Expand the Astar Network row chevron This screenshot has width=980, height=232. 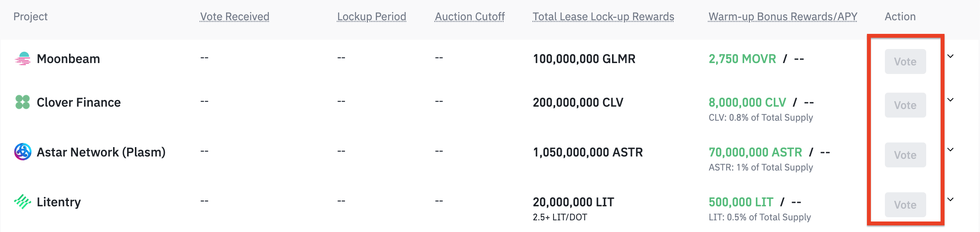point(950,150)
